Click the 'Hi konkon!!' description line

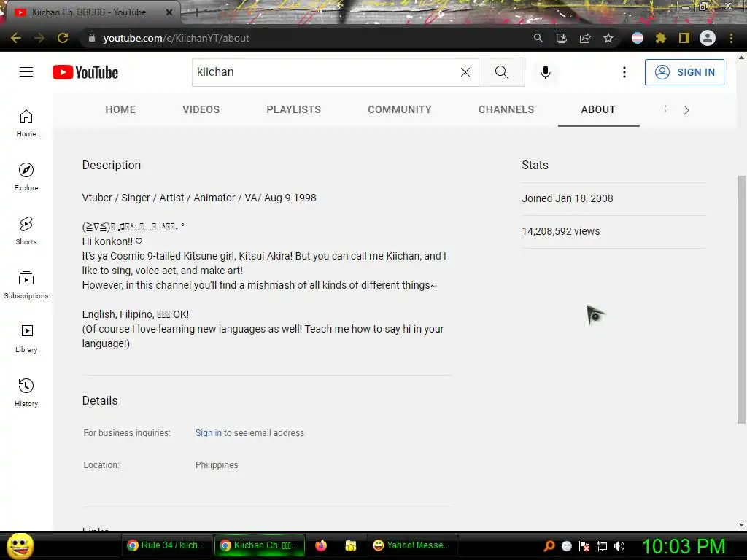click(112, 241)
